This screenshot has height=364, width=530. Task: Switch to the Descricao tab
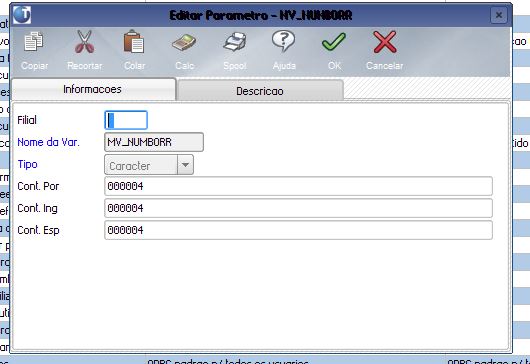tap(260, 91)
